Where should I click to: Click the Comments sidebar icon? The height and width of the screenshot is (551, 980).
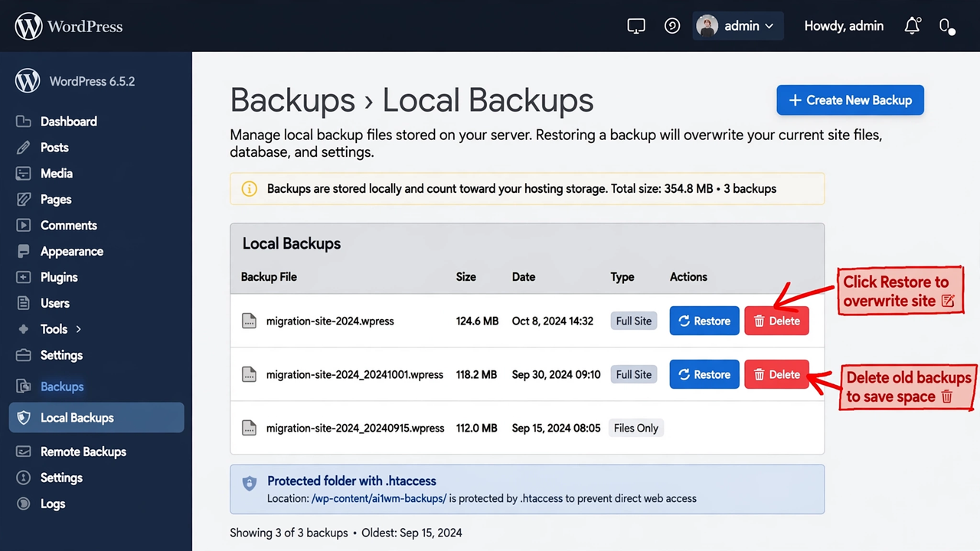[x=24, y=226]
